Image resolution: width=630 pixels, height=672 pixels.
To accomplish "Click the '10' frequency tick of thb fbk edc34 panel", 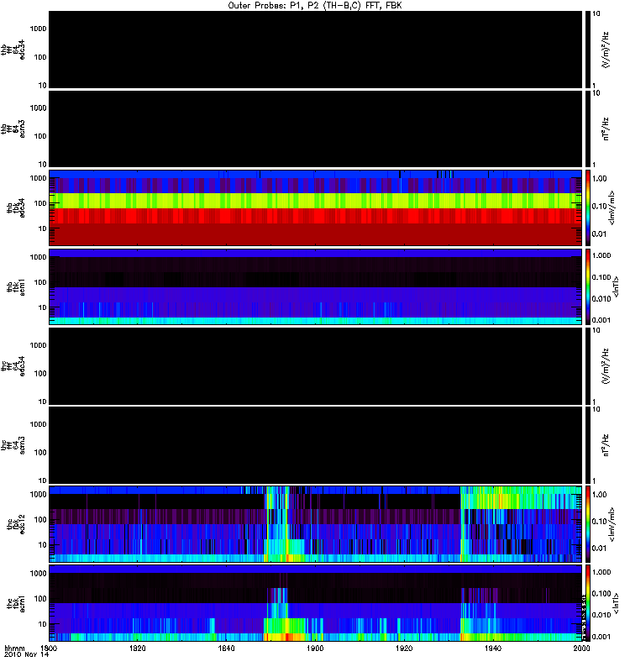I will click(42, 228).
